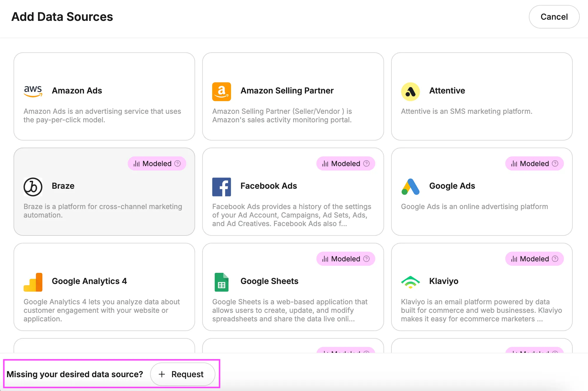Viewport: 588px width, 391px height.
Task: Click the Google Analytics 4 bar logo
Action: pos(33,282)
